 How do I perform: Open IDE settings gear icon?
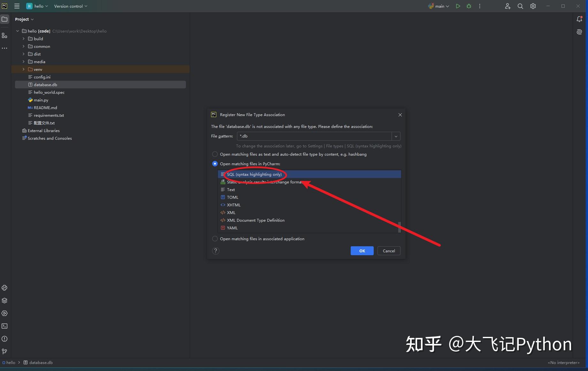533,6
